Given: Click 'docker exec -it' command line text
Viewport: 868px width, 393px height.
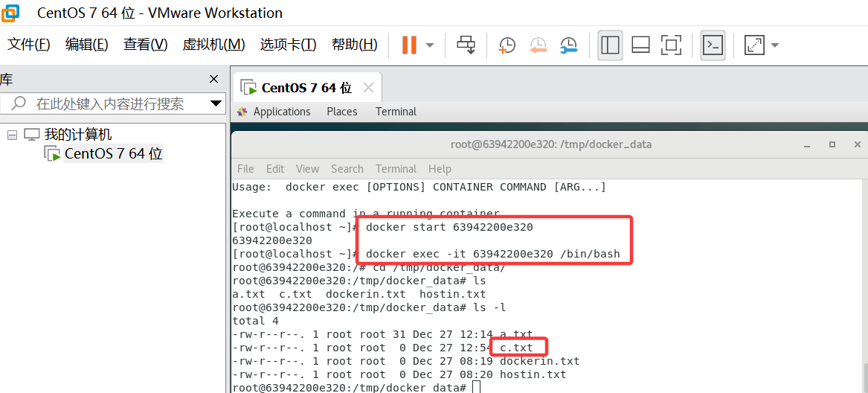Looking at the screenshot, I should tap(492, 254).
